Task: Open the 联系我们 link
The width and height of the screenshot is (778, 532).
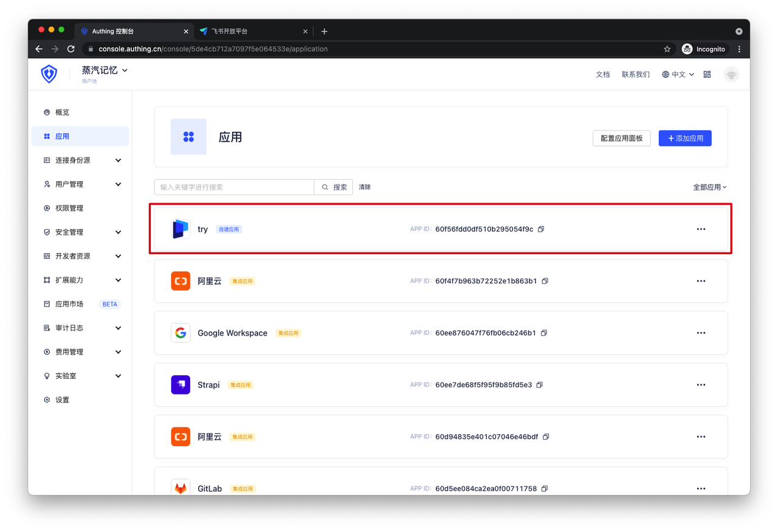Action: coord(636,74)
